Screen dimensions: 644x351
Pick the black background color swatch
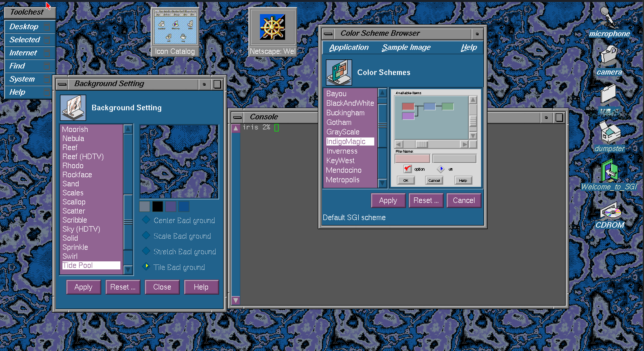(x=158, y=206)
